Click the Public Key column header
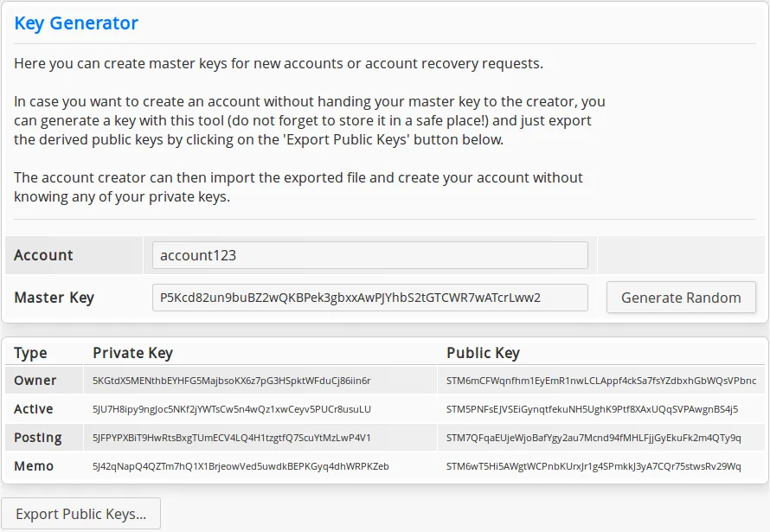Viewport: 770px width, 532px height. 483,352
